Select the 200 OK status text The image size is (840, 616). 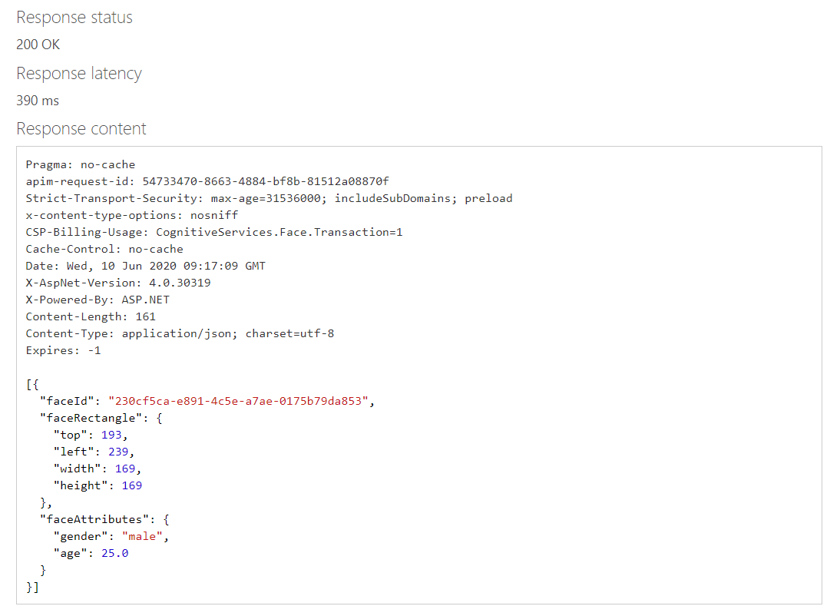click(38, 45)
